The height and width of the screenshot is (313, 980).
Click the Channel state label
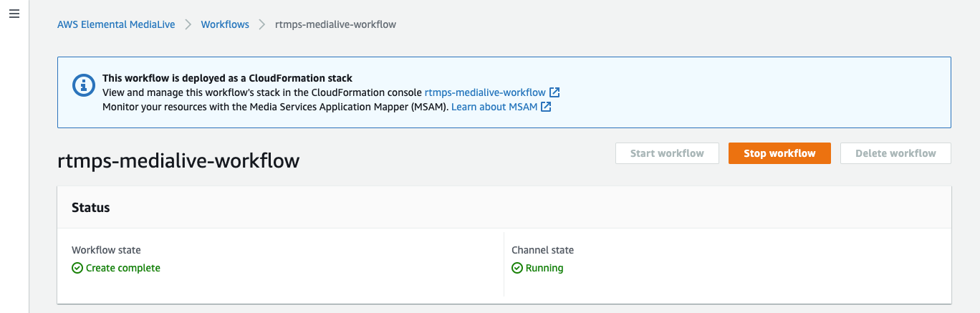coord(542,250)
